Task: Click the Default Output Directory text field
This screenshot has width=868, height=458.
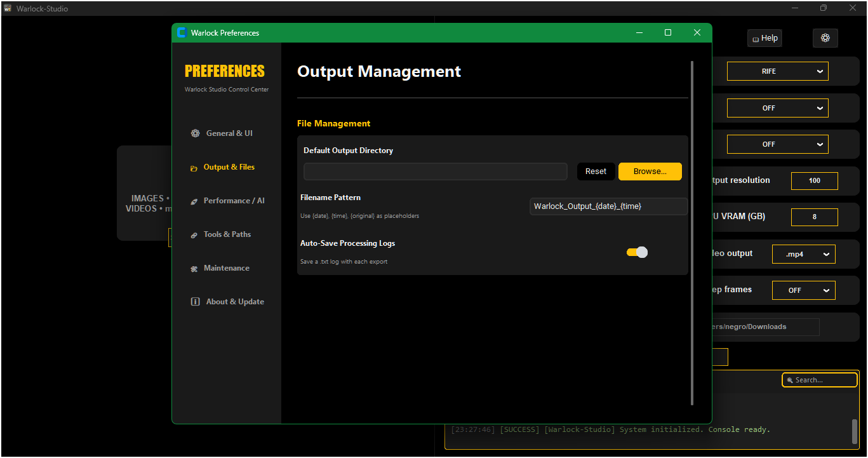Action: tap(436, 172)
